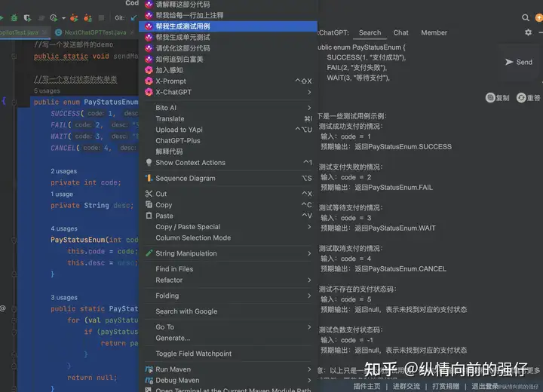Click the Run Maven icon
Screen dimensions: 543x392
pyautogui.click(x=149, y=369)
